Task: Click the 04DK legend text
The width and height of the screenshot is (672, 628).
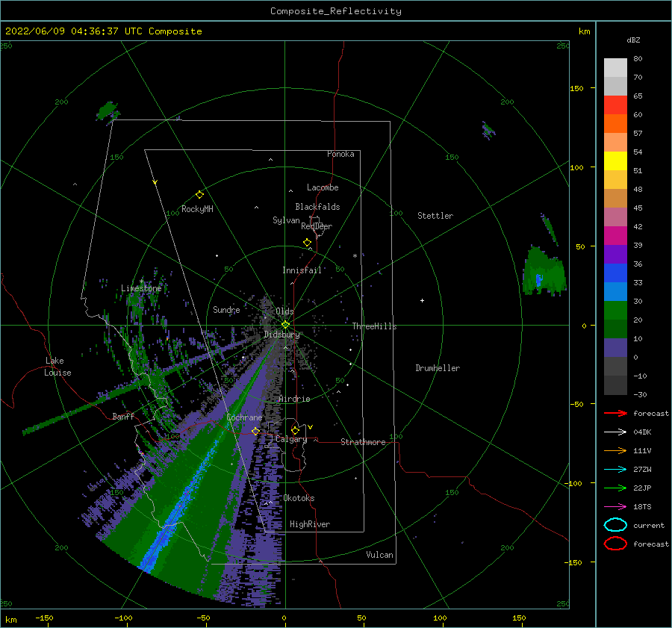Action: [x=642, y=432]
